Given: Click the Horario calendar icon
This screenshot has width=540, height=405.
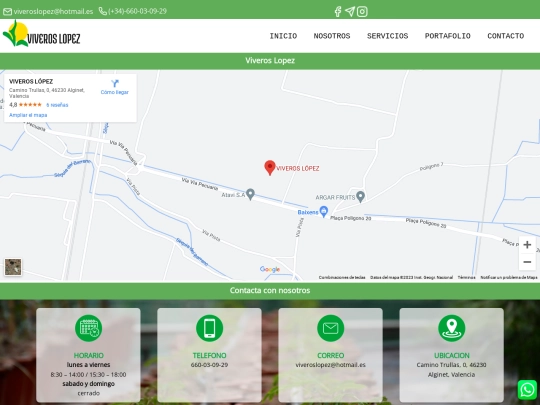Looking at the screenshot, I should [89, 328].
